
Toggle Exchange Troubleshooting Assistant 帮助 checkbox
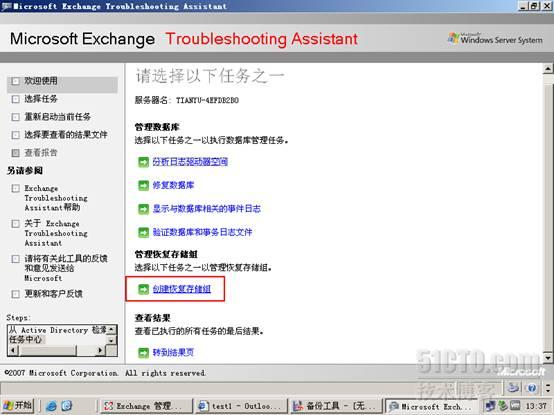[15, 188]
